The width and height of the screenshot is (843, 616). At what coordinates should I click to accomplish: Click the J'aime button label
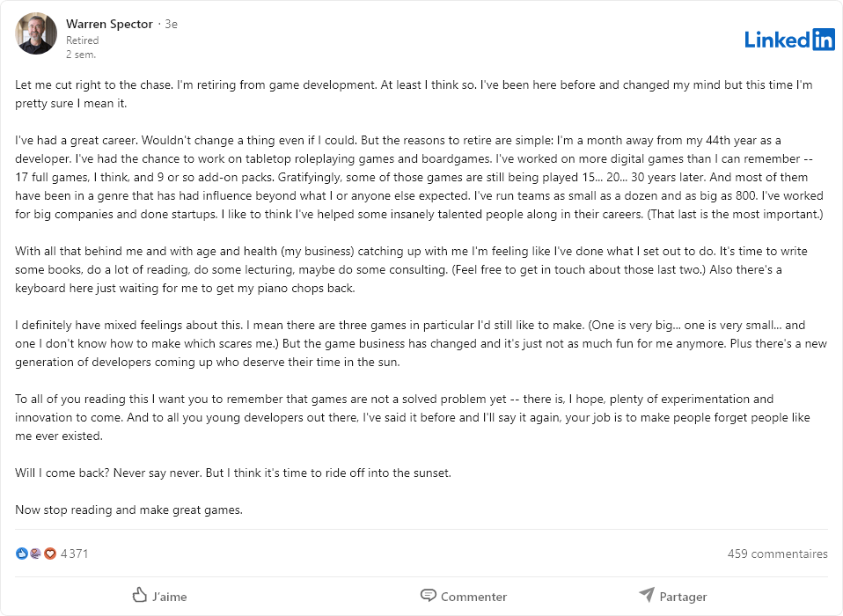[169, 597]
